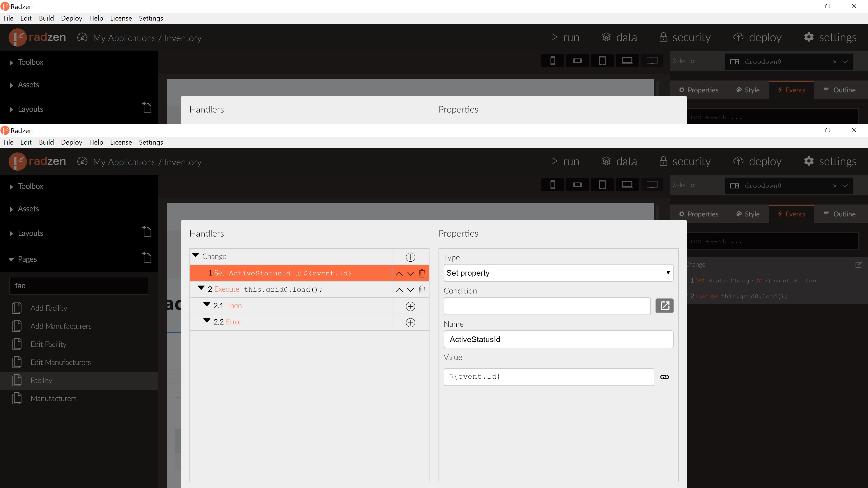Add a new page via Pages icon
This screenshot has height=488, width=868.
[x=146, y=258]
